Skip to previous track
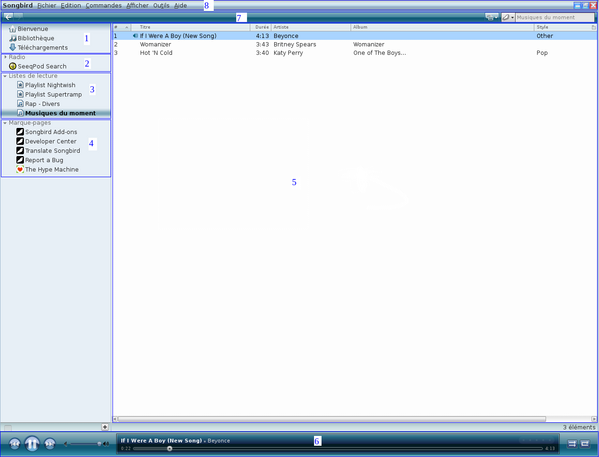This screenshot has height=457, width=599. tap(15, 444)
